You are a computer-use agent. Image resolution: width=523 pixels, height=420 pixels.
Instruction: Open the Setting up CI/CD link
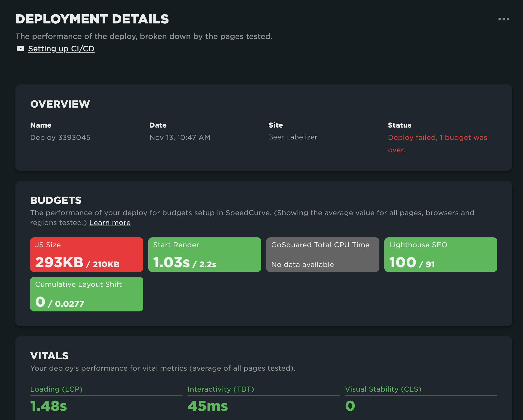[x=61, y=49]
